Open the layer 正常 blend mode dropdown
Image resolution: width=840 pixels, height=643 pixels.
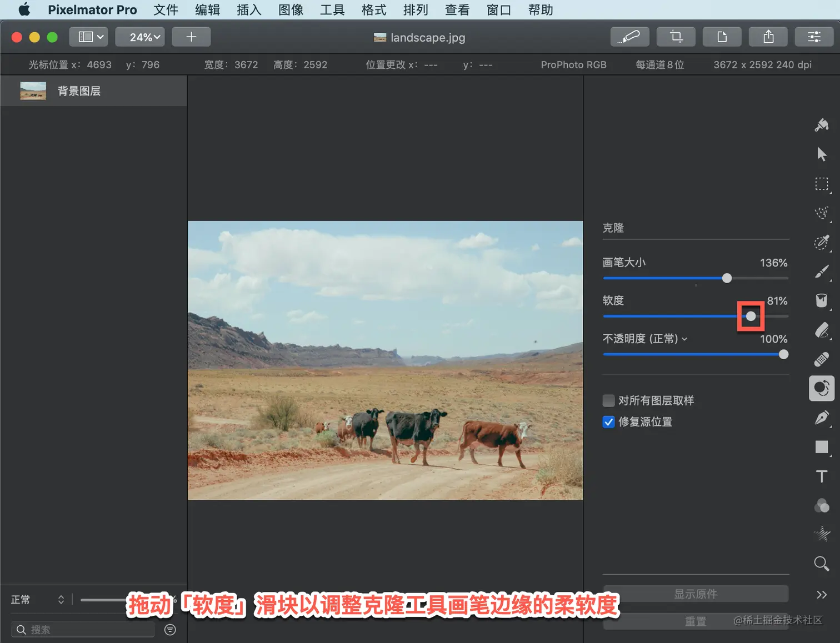38,600
